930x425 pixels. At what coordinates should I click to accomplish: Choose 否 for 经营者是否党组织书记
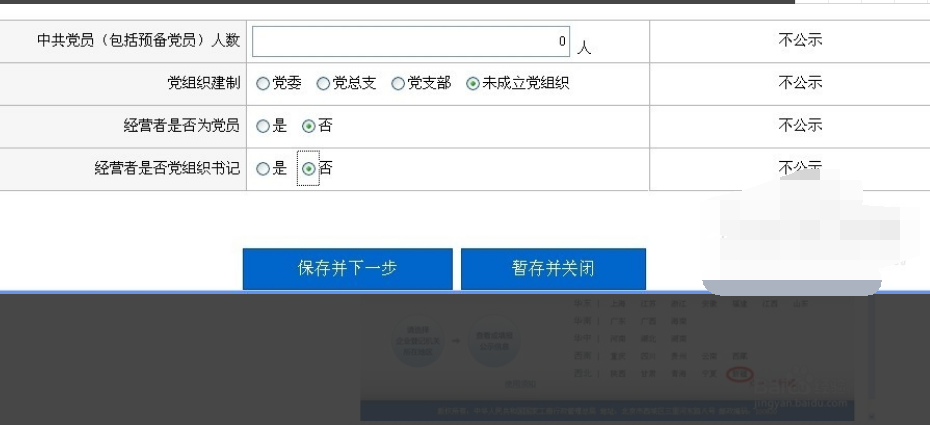(x=308, y=169)
